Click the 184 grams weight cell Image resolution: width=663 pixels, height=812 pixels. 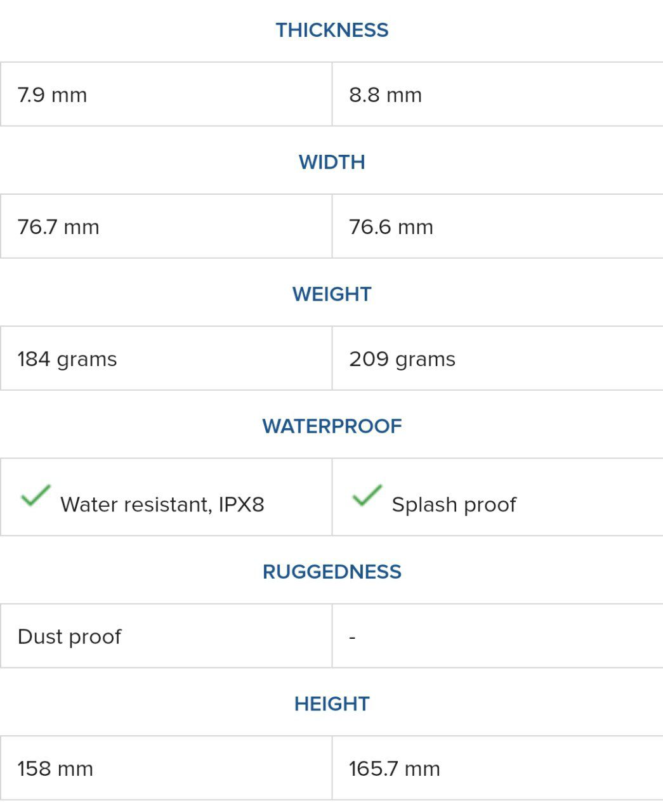pos(166,358)
